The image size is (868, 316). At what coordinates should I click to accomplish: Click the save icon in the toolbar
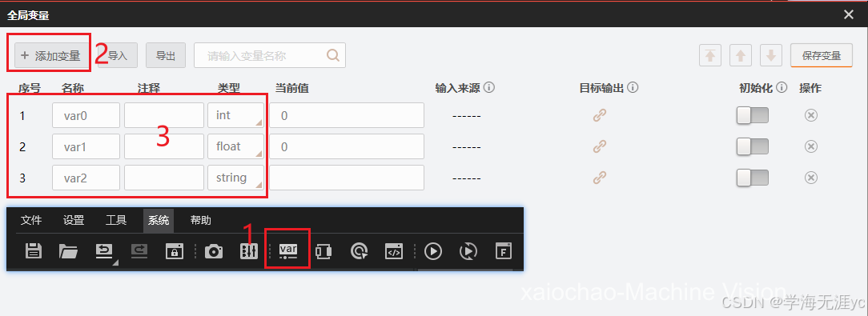click(x=34, y=250)
